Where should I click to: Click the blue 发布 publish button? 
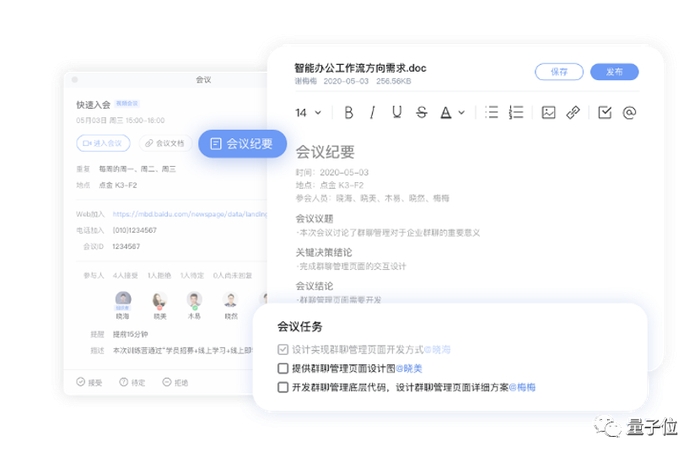(614, 72)
